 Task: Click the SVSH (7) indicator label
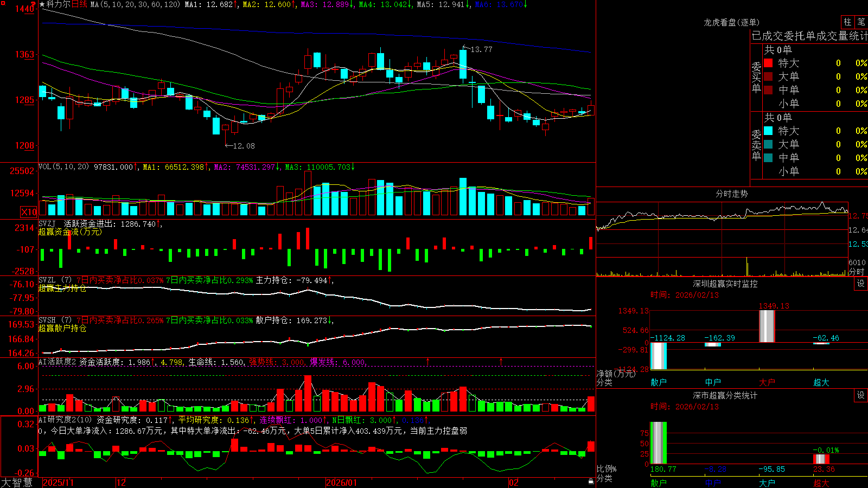tap(55, 320)
